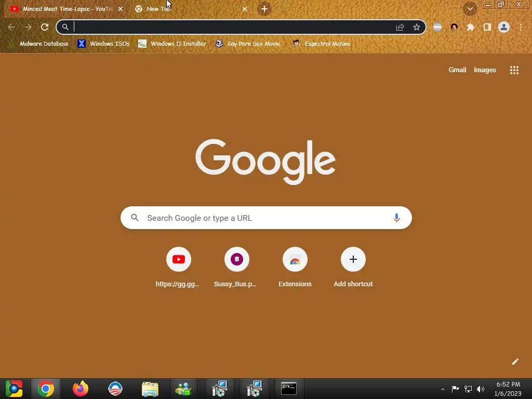Viewport: 532px width, 399px height.
Task: Launch Firefox from the taskbar
Action: 81,389
